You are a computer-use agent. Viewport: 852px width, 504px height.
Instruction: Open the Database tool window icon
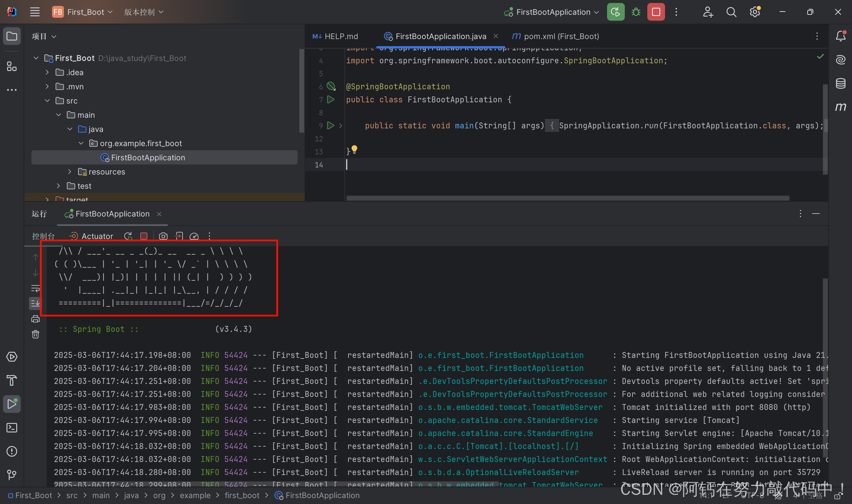click(x=841, y=83)
